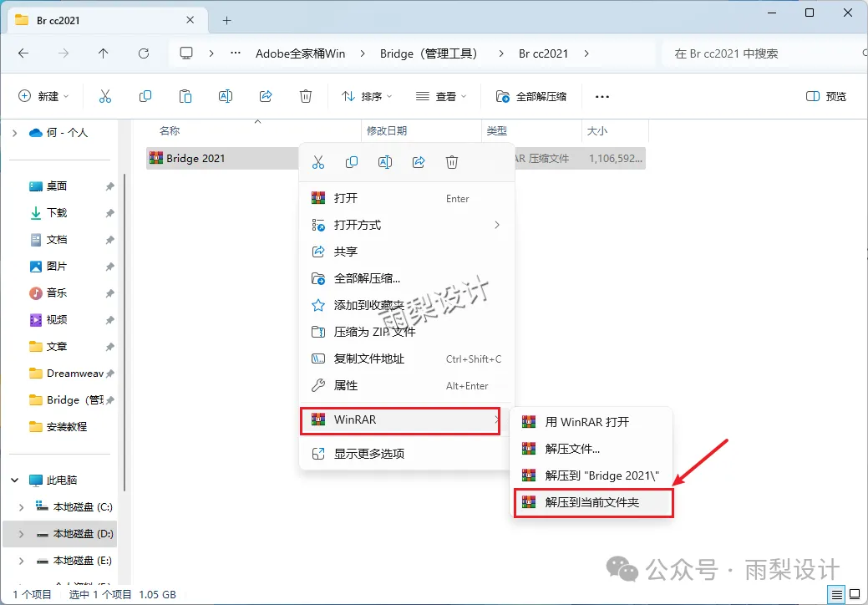
Task: Click the Adobe全家桶Win breadcrumb
Action: 300,53
